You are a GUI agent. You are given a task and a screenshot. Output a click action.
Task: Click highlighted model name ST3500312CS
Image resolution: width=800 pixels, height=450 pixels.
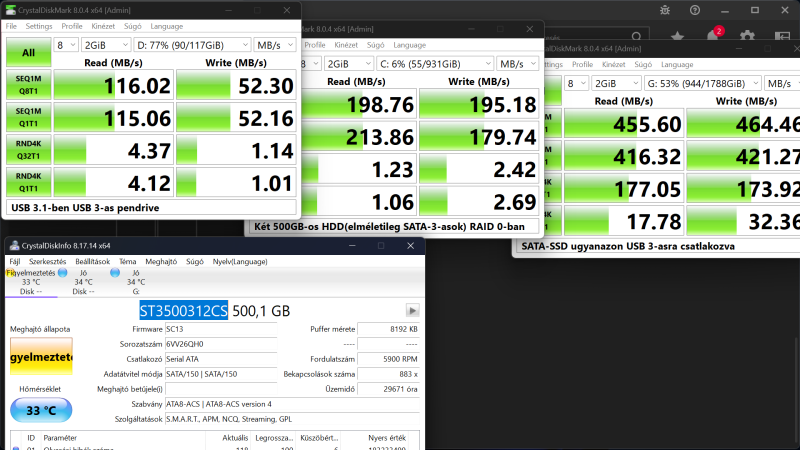tap(184, 311)
